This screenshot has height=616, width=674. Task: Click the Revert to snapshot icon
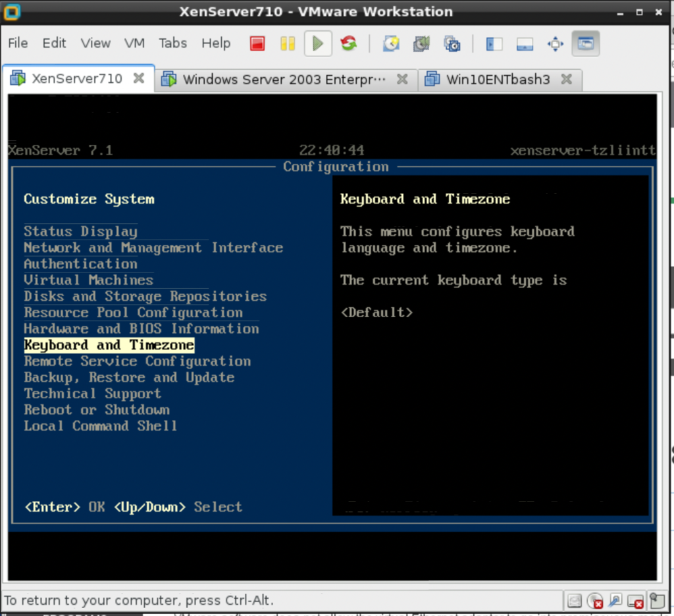421,43
